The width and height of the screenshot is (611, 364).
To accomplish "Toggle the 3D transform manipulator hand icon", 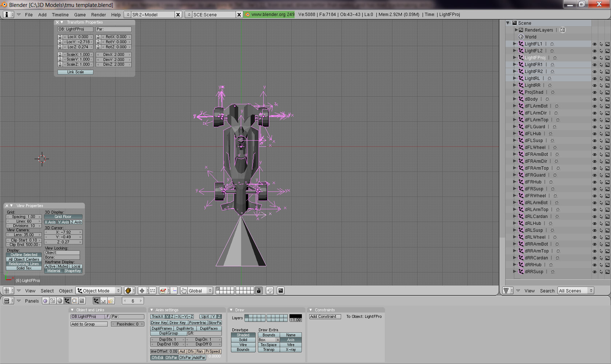I will [x=184, y=291].
